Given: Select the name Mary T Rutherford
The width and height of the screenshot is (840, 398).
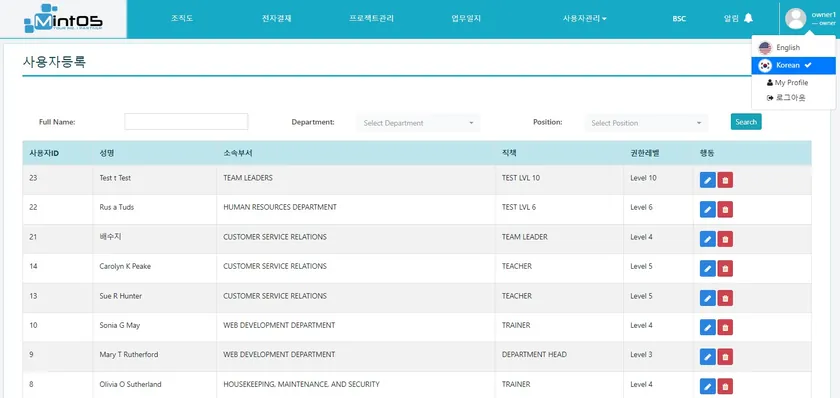Looking at the screenshot, I should coord(129,355).
